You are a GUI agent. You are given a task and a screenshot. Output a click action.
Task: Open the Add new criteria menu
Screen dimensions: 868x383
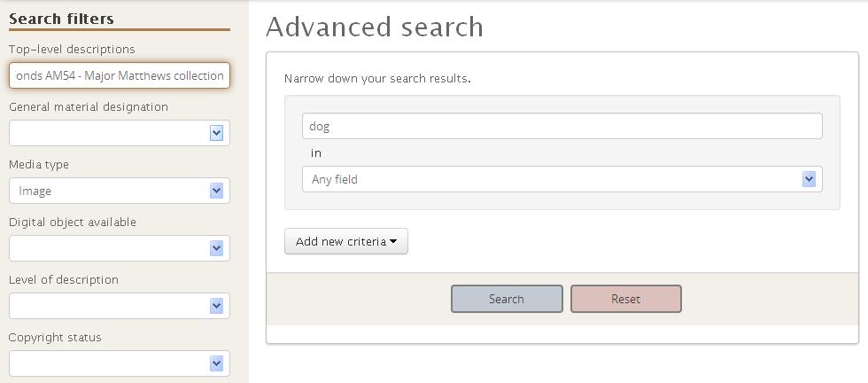[x=346, y=242]
